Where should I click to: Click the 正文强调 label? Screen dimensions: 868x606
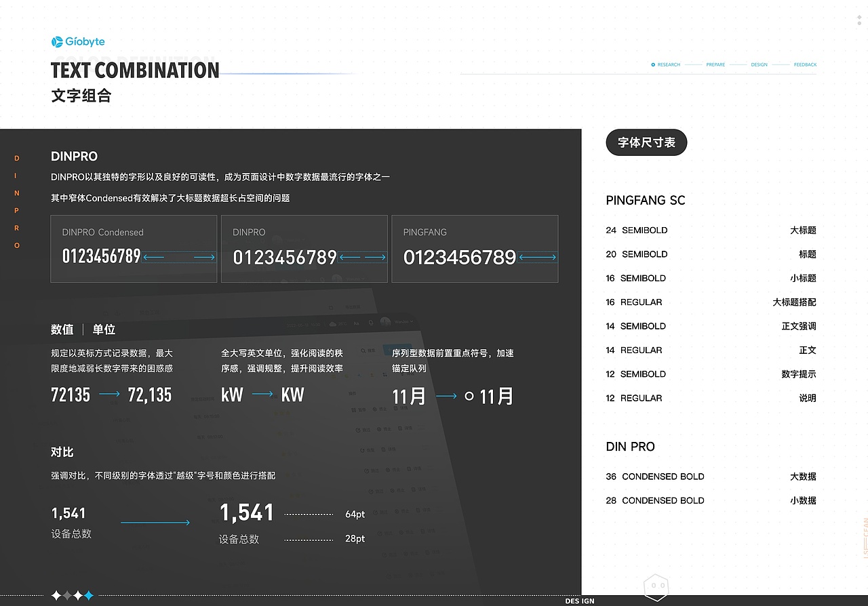tap(799, 326)
